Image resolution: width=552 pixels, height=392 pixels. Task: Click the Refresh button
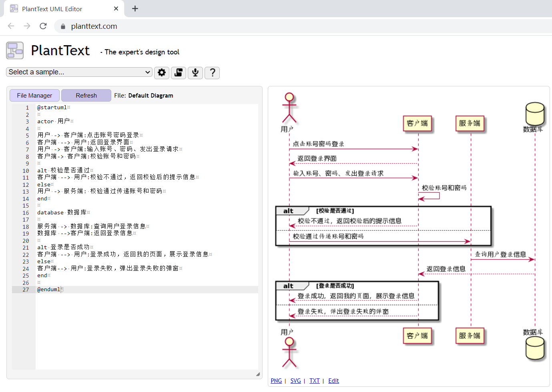tap(86, 95)
